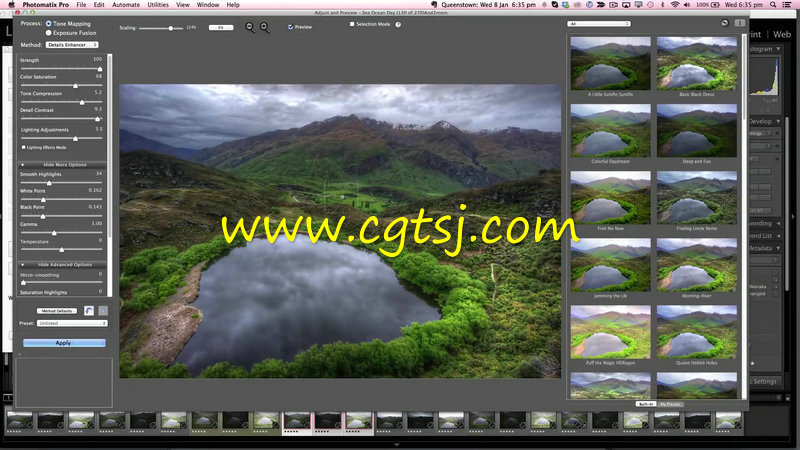Viewport: 800px width, 450px height.
Task: Click the undo arrow icon beside Method Defaults
Action: coord(89,311)
